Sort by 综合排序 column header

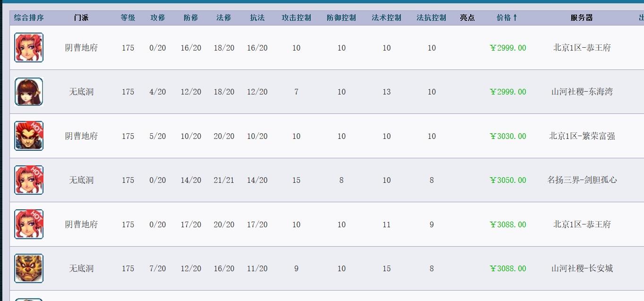point(29,18)
